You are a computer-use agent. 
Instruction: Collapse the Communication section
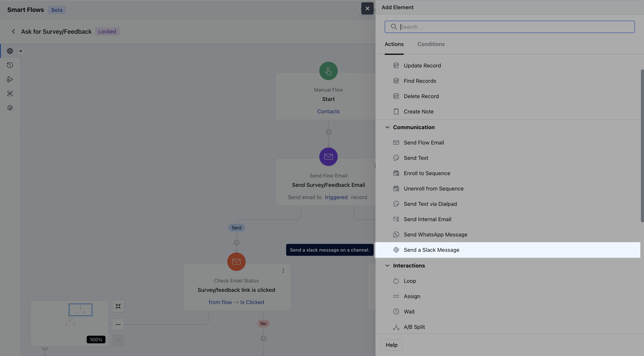coord(387,127)
